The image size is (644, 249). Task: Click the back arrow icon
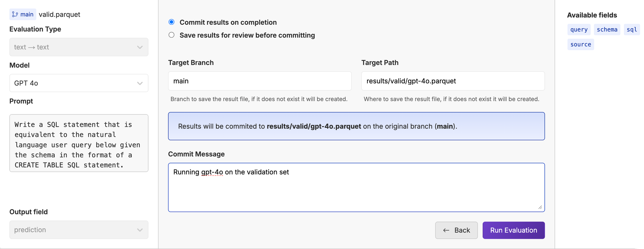point(446,230)
